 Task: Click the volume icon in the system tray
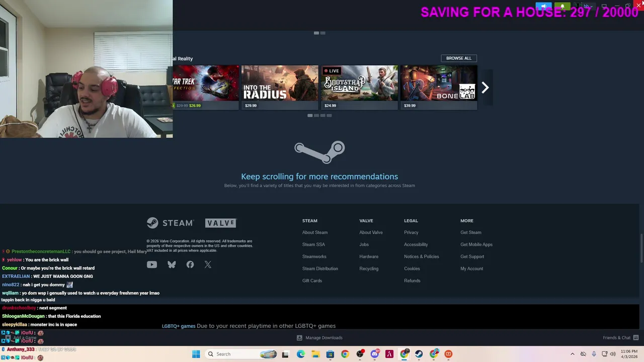(x=613, y=354)
